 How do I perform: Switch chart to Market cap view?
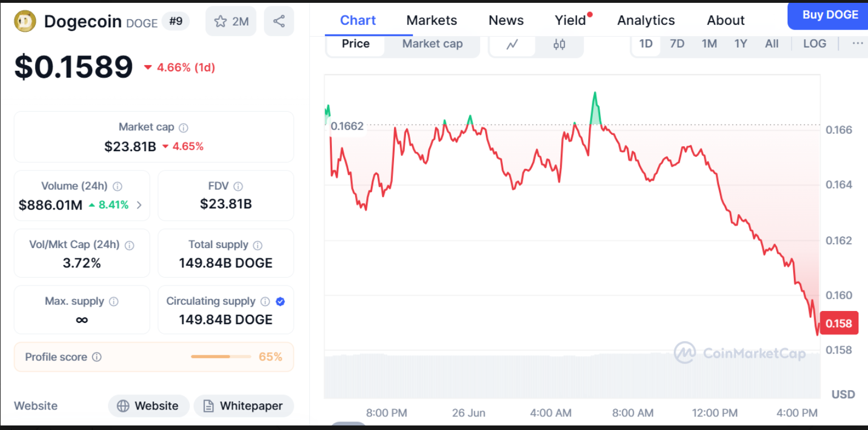tap(432, 44)
